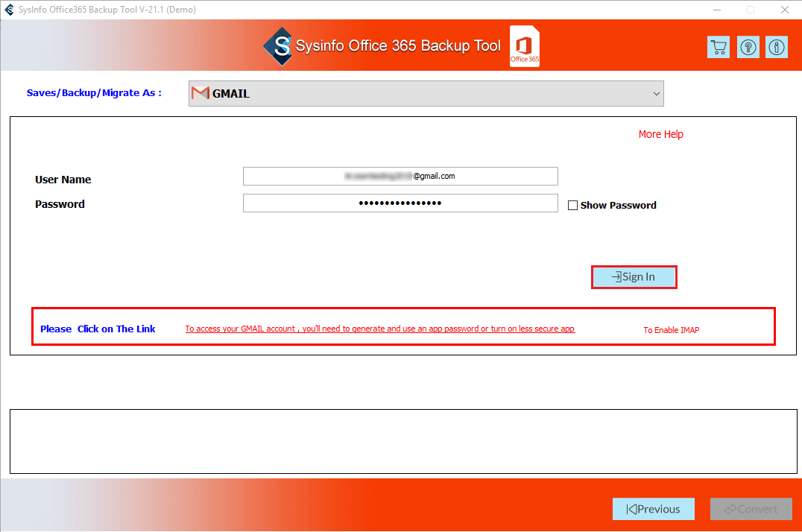Click the To Enable IMAP link
802x532 pixels.
tap(671, 330)
